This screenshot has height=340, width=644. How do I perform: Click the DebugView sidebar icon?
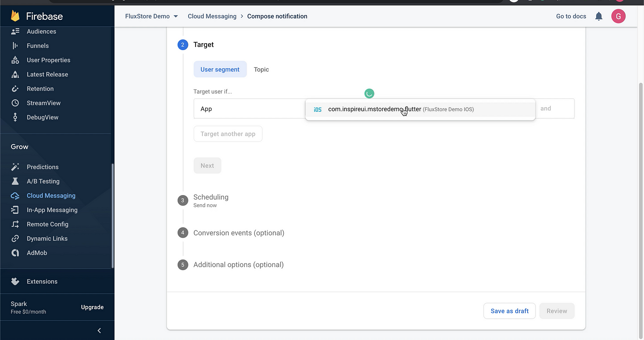[15, 117]
